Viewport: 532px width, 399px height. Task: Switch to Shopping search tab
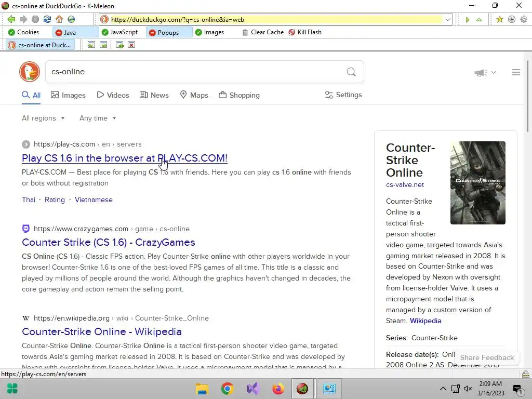pos(239,95)
